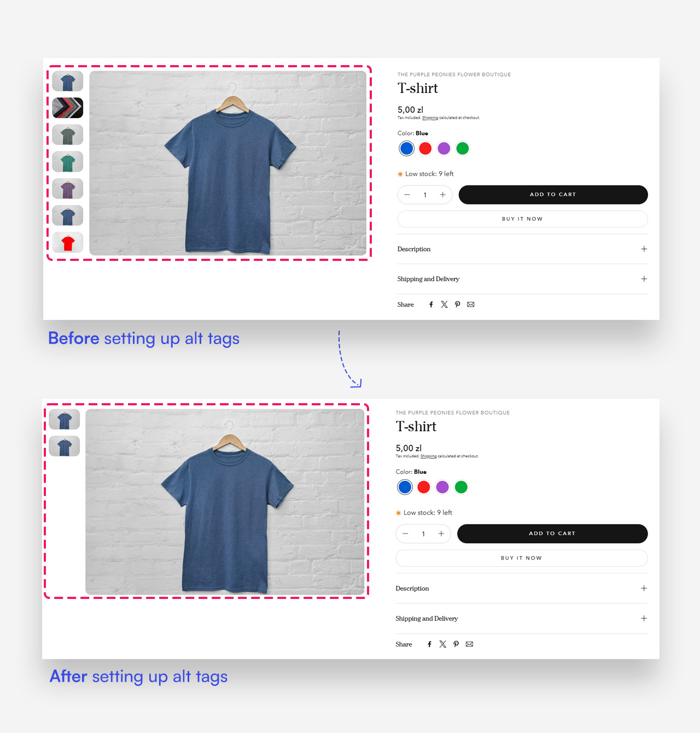
Task: Choose the green color option in After panel
Action: (461, 487)
